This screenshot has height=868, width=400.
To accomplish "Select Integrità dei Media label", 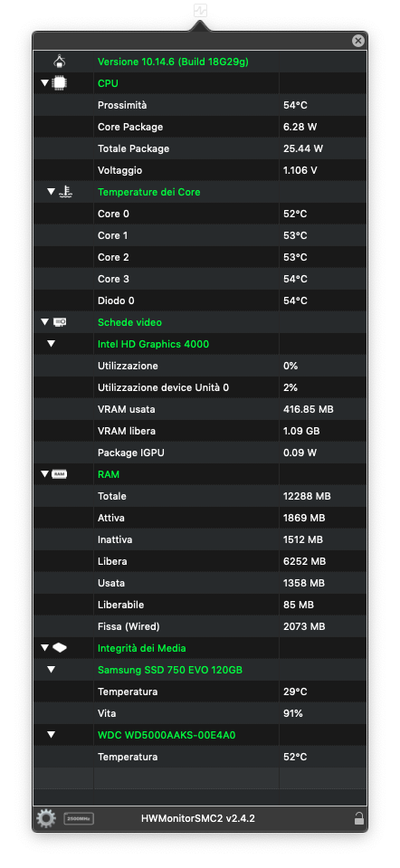I will 142,648.
